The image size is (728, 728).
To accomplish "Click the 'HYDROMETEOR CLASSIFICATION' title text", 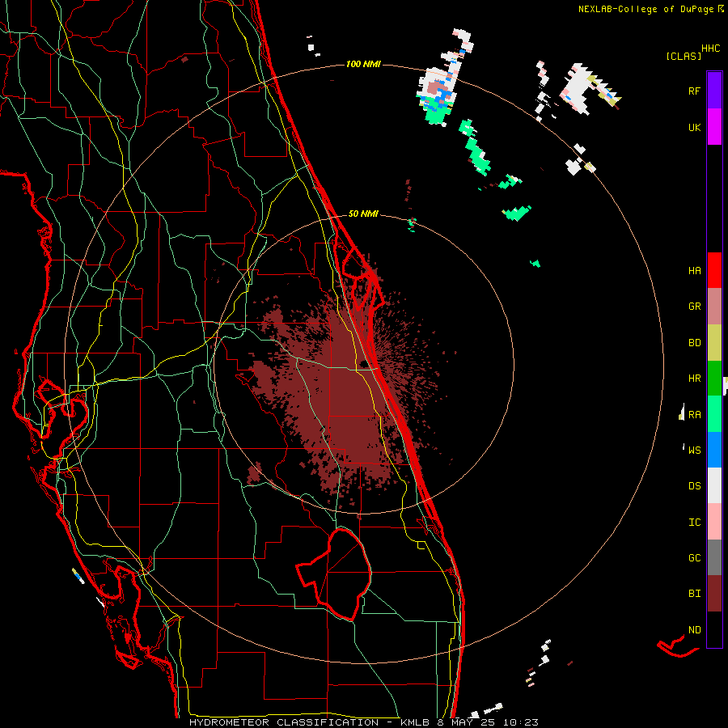I will [x=284, y=722].
